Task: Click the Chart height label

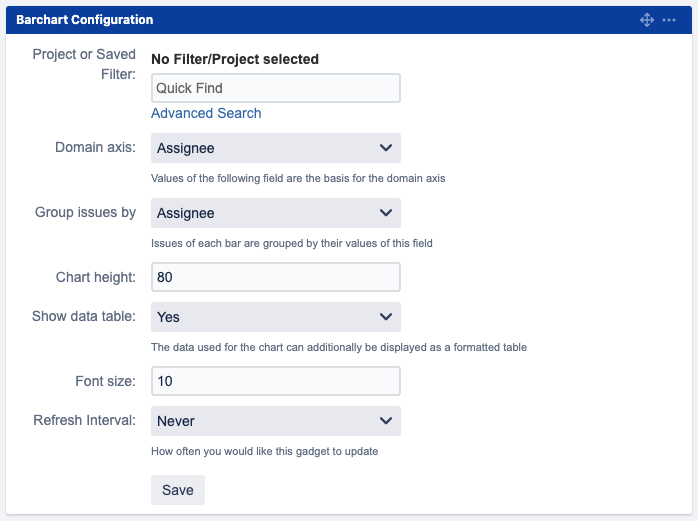Action: (x=95, y=276)
